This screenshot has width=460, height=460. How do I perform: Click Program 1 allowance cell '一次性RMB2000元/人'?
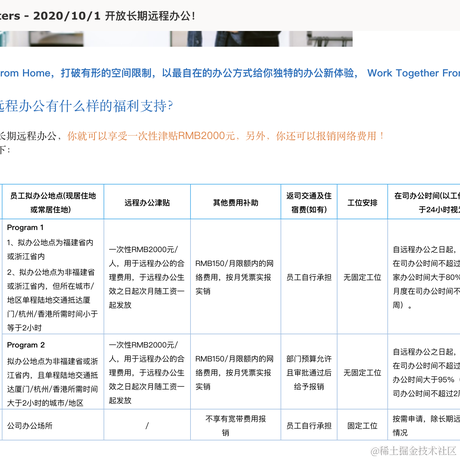pos(147,277)
